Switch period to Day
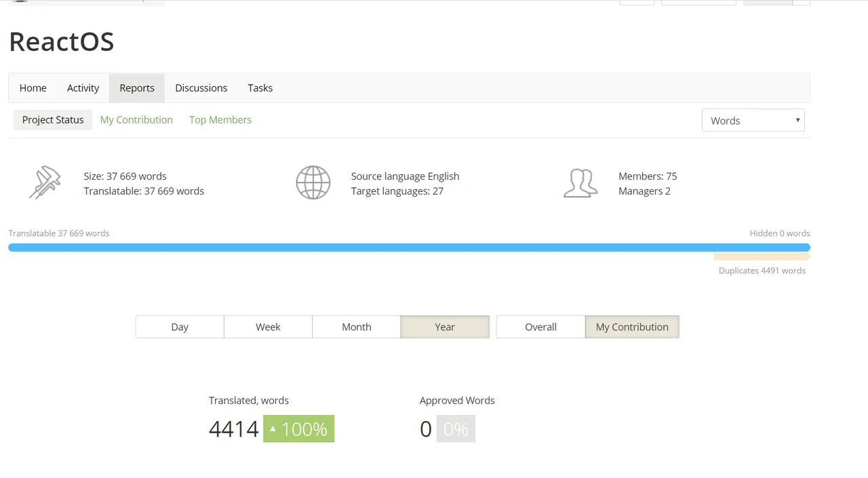The height and width of the screenshot is (478, 868). click(180, 327)
